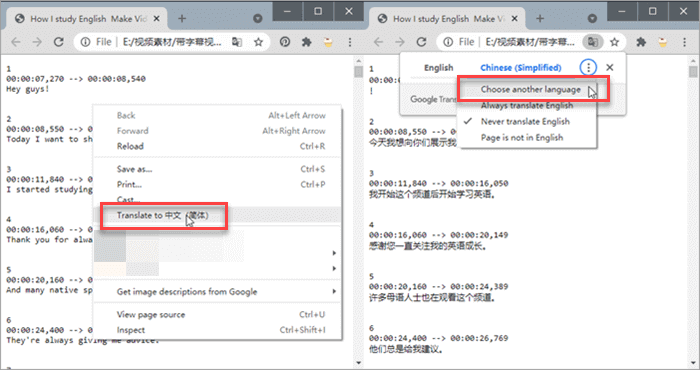
Task: Click translate icon in right address bar
Action: coord(593,42)
